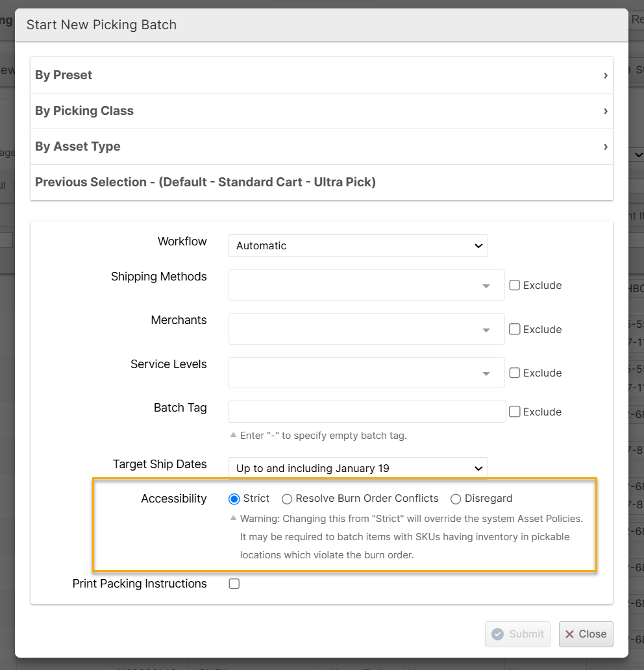644x670 pixels.
Task: Open the Service Levels dropdown
Action: [366, 373]
